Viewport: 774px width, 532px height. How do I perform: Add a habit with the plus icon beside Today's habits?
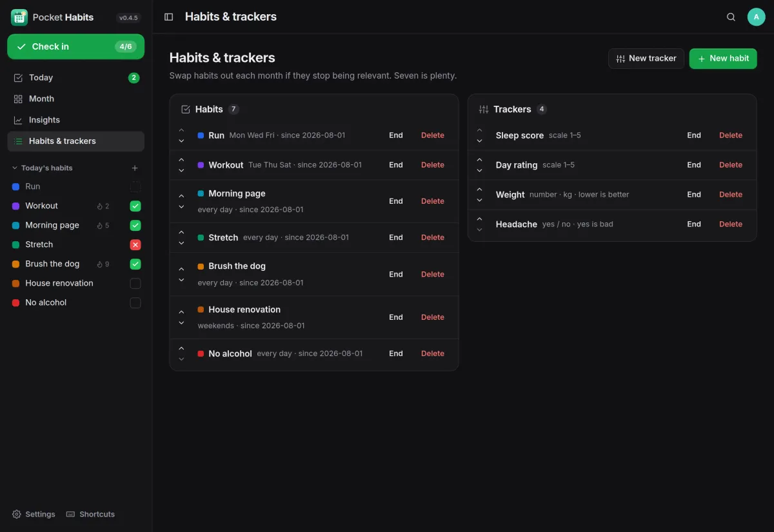click(135, 168)
